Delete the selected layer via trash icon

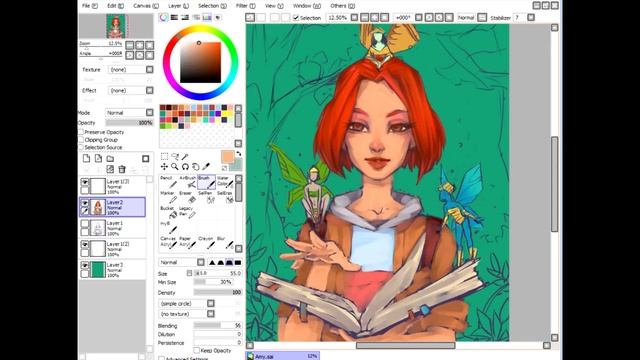pyautogui.click(x=122, y=169)
